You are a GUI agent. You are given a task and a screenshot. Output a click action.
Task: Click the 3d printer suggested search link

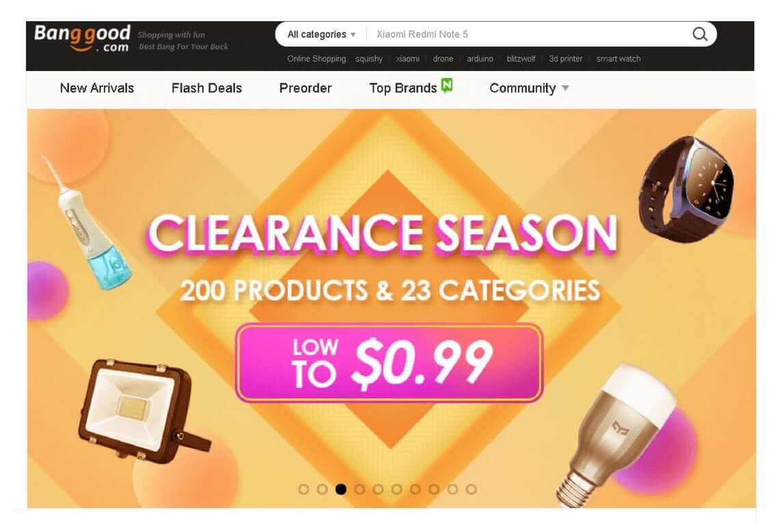pos(565,59)
